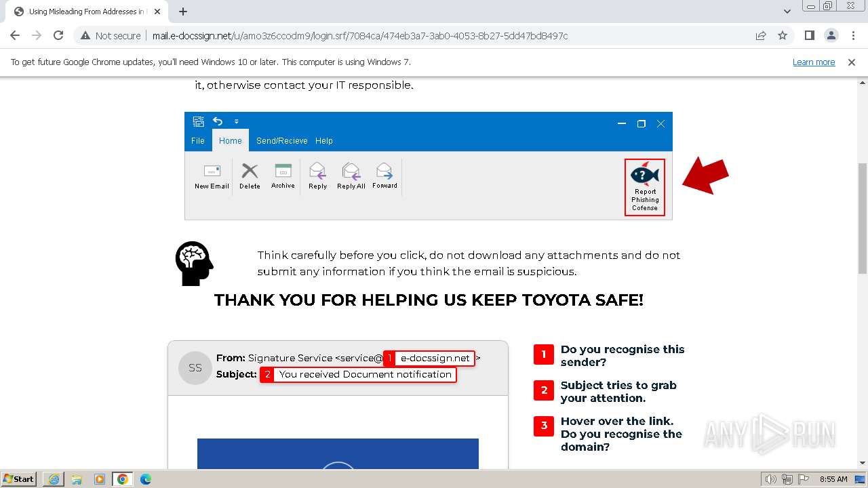Share this page icon in address bar
This screenshot has height=488, width=868.
pos(761,35)
